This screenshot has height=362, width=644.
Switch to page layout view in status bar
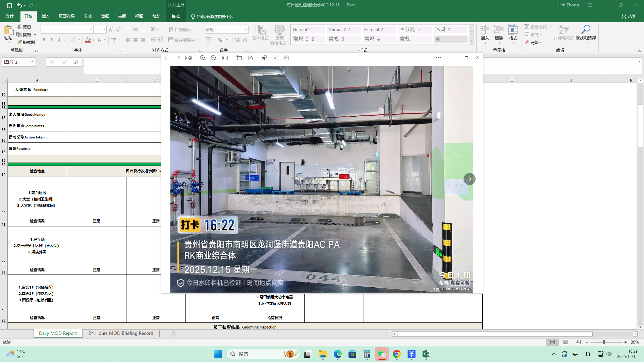(x=566, y=342)
